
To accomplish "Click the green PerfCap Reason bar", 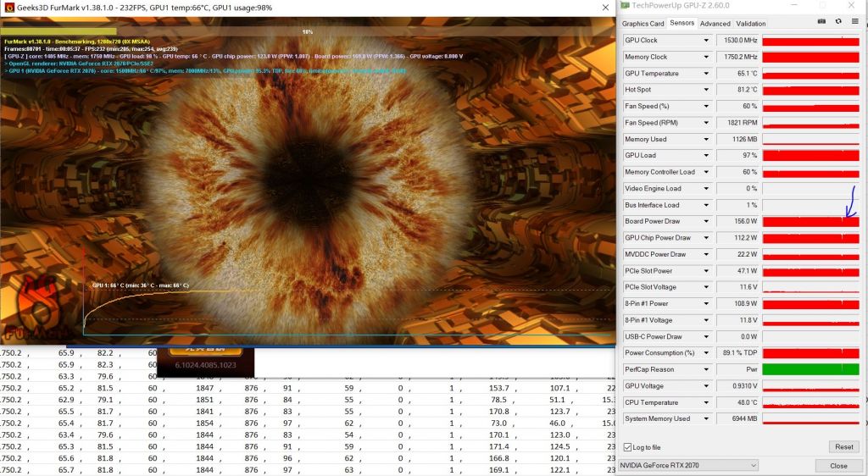I will tap(812, 369).
